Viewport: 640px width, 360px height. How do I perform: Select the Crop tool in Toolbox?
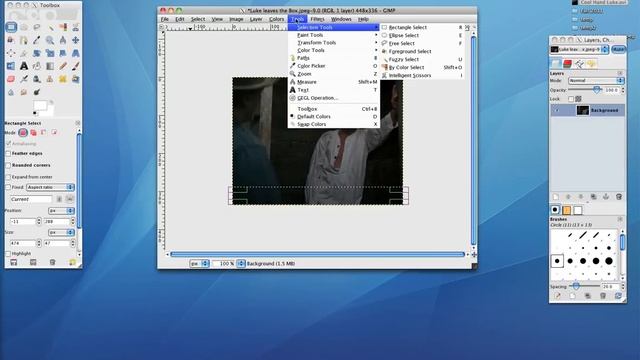point(24,53)
